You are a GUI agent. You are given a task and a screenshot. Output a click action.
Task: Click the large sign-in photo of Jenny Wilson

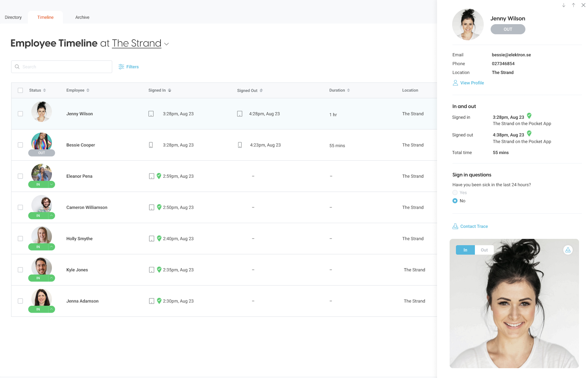click(514, 303)
